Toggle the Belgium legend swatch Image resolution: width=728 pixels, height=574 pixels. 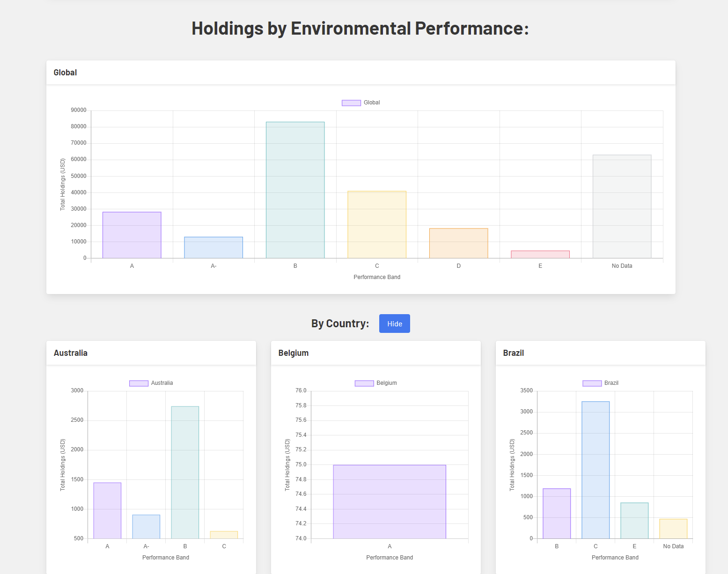(364, 383)
